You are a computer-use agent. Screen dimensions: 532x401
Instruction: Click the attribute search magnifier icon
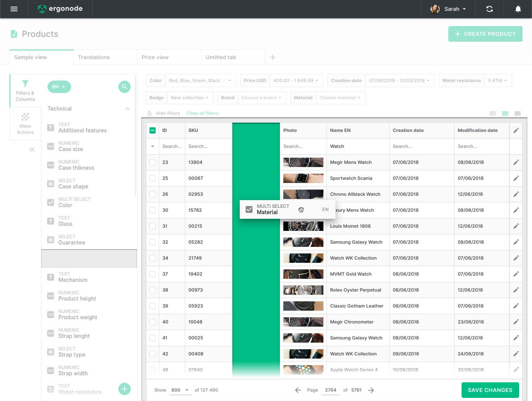click(124, 87)
